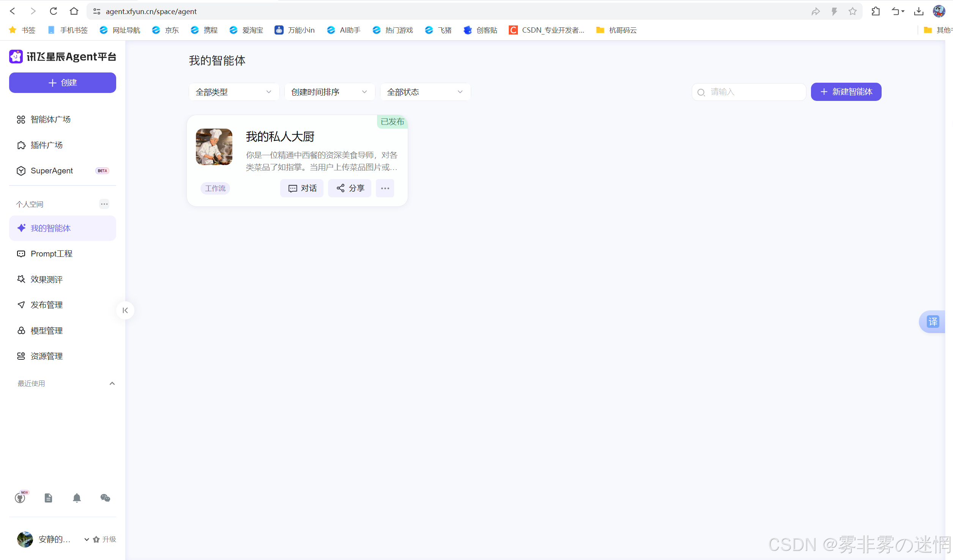Click the floating translate (译) icon
Viewport: 953px width, 560px height.
point(933,322)
